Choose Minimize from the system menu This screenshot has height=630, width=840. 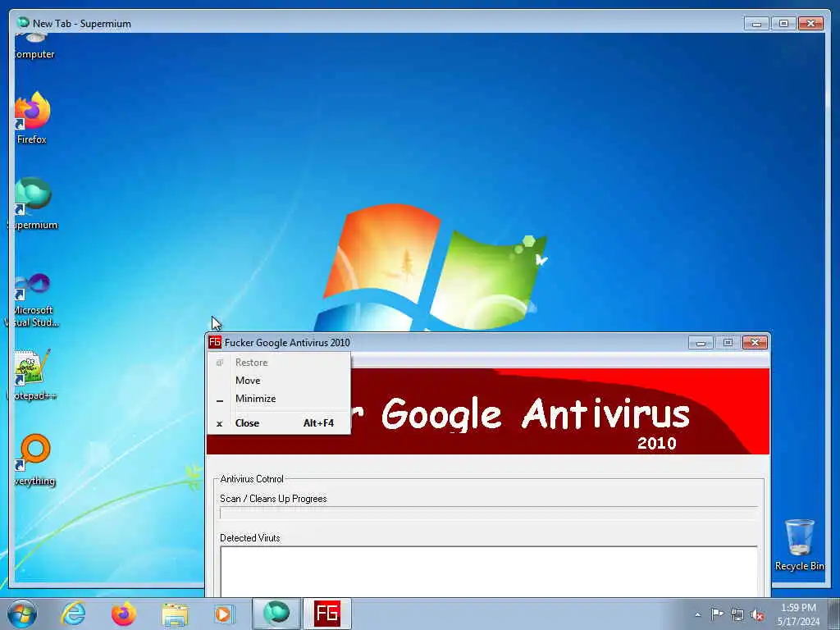(279, 399)
